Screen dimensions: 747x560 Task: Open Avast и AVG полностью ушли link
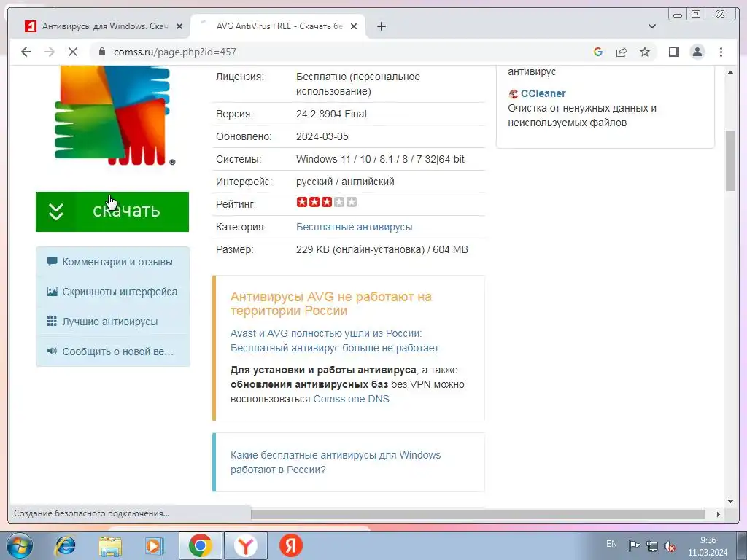pos(334,341)
